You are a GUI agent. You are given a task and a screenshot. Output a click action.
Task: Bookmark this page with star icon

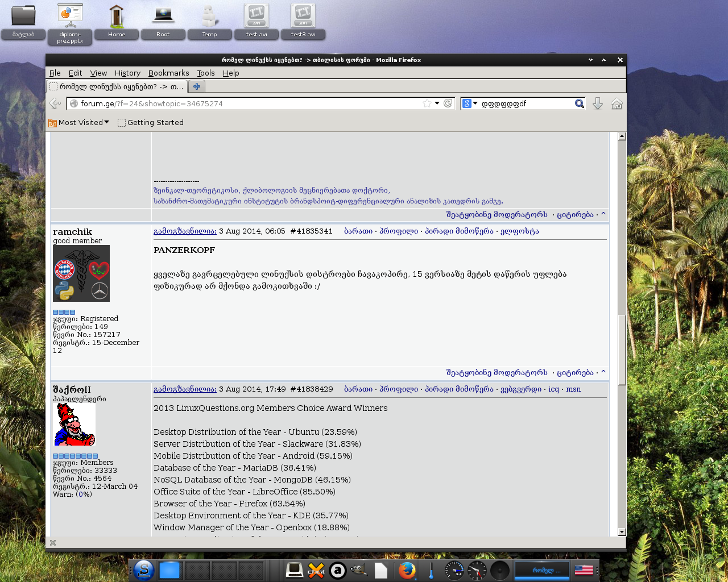pyautogui.click(x=427, y=103)
